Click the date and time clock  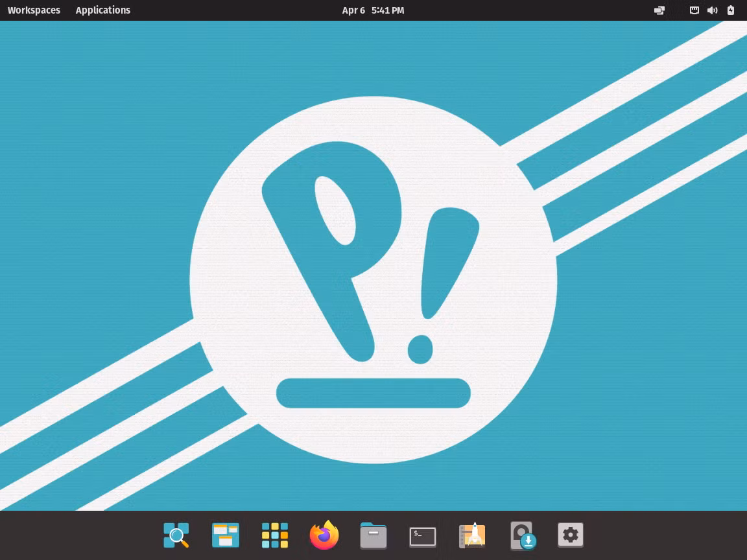(373, 10)
